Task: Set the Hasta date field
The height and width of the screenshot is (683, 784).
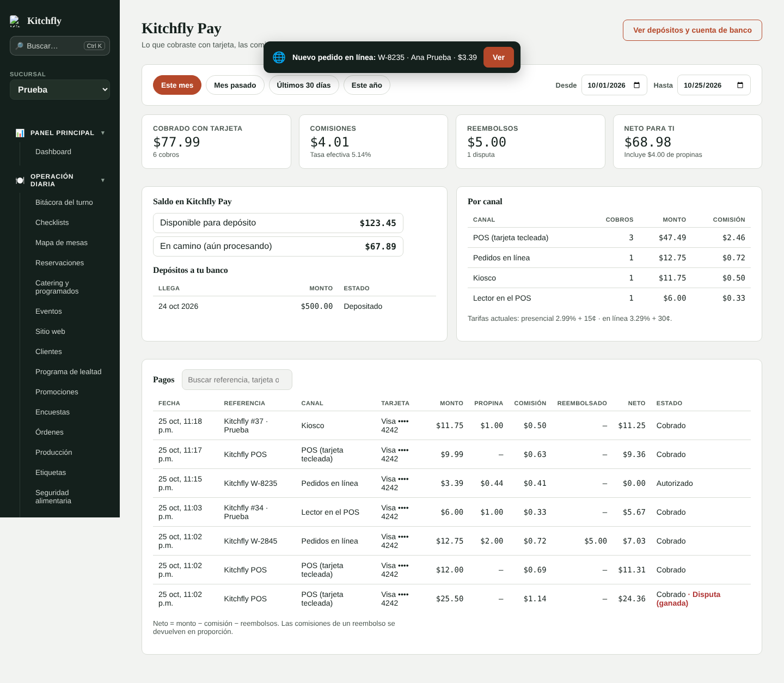Action: pyautogui.click(x=714, y=85)
